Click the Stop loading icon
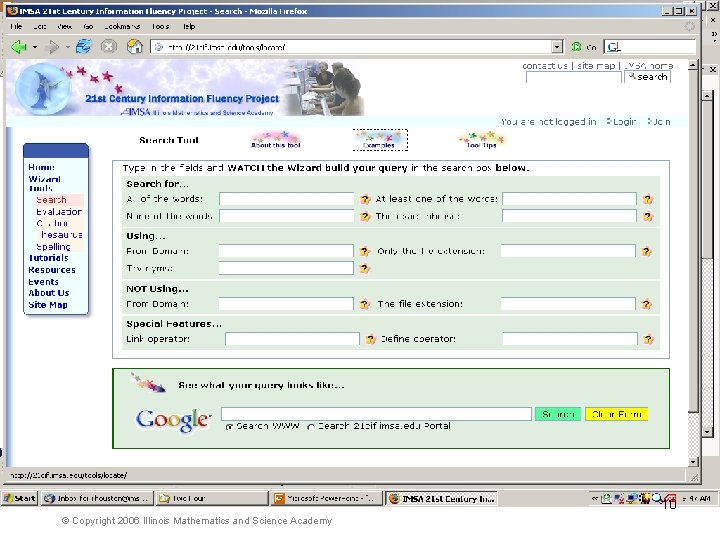 tap(108, 46)
